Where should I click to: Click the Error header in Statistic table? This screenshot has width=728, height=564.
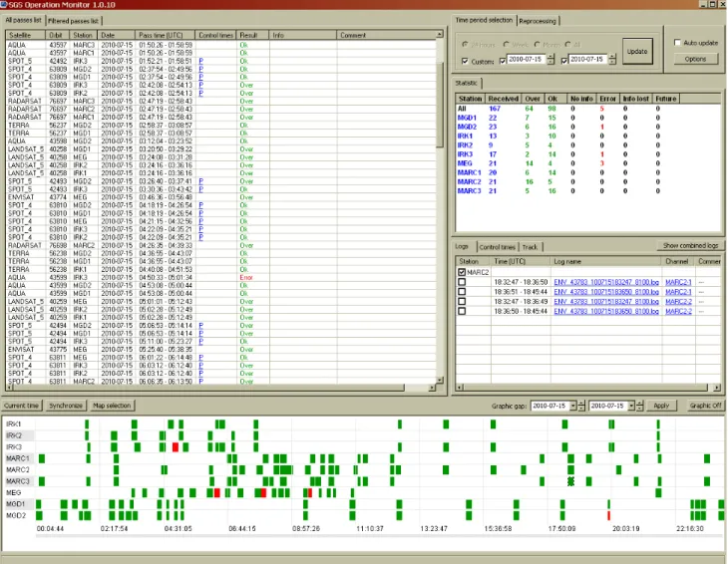pyautogui.click(x=607, y=99)
